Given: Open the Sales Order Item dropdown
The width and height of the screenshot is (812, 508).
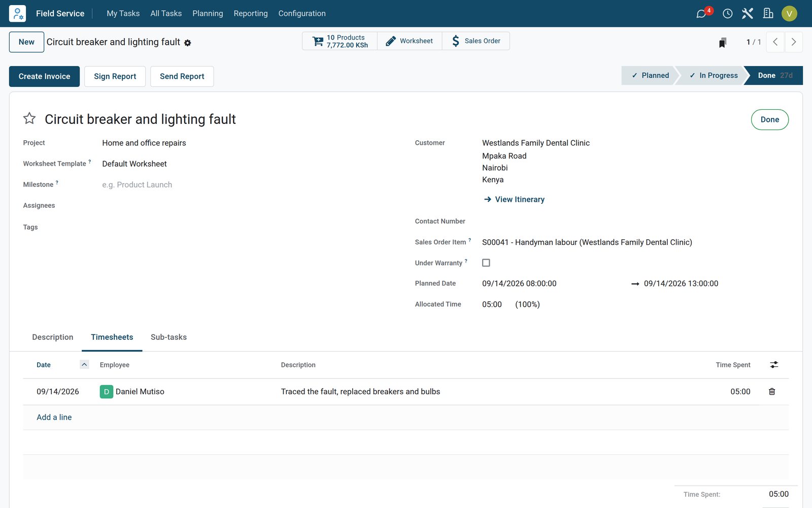Looking at the screenshot, I should click(634, 242).
